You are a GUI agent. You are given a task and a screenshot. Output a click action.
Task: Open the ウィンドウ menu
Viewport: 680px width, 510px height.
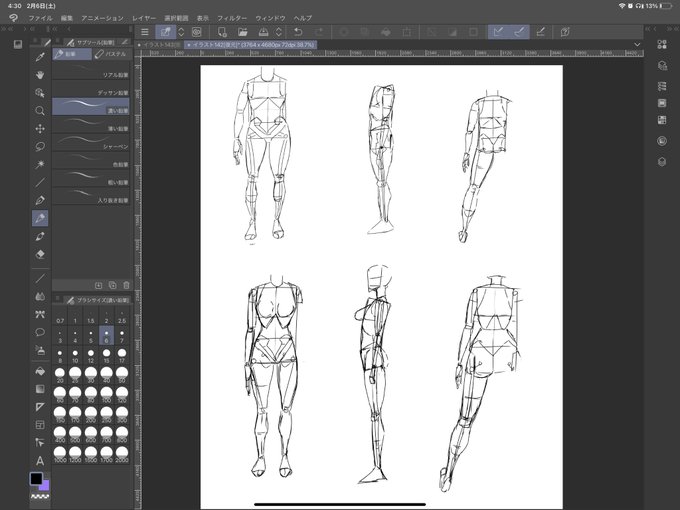tap(270, 18)
